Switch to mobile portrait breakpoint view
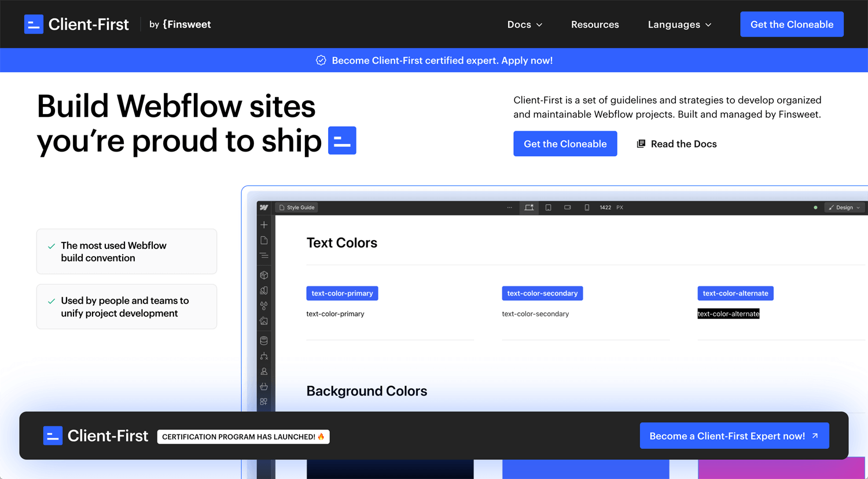The height and width of the screenshot is (479, 868). tap(587, 207)
